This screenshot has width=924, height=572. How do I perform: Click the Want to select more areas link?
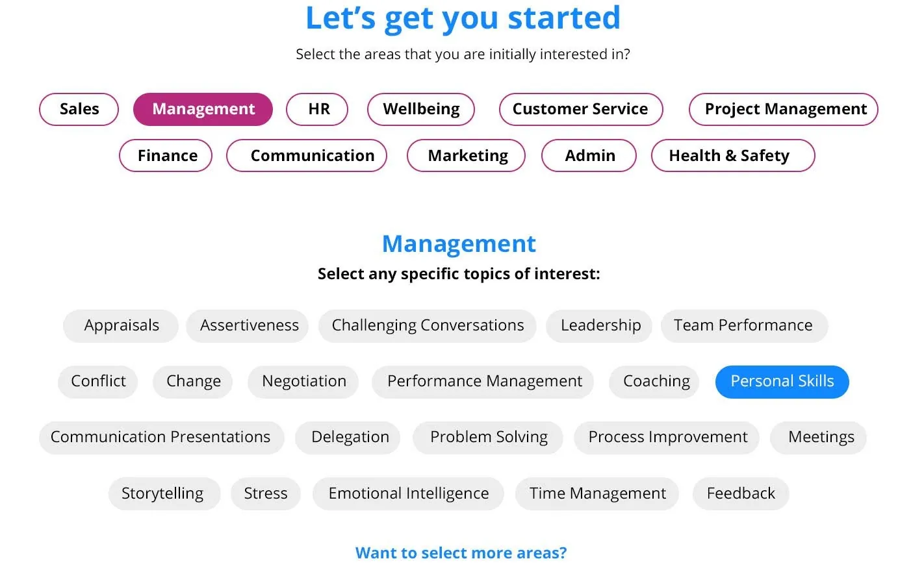point(461,553)
